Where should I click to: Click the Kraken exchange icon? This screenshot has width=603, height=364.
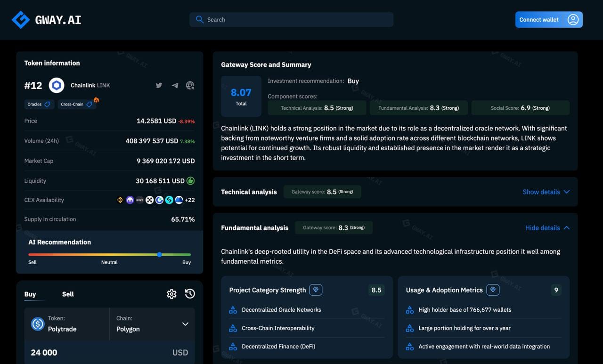[x=130, y=200]
